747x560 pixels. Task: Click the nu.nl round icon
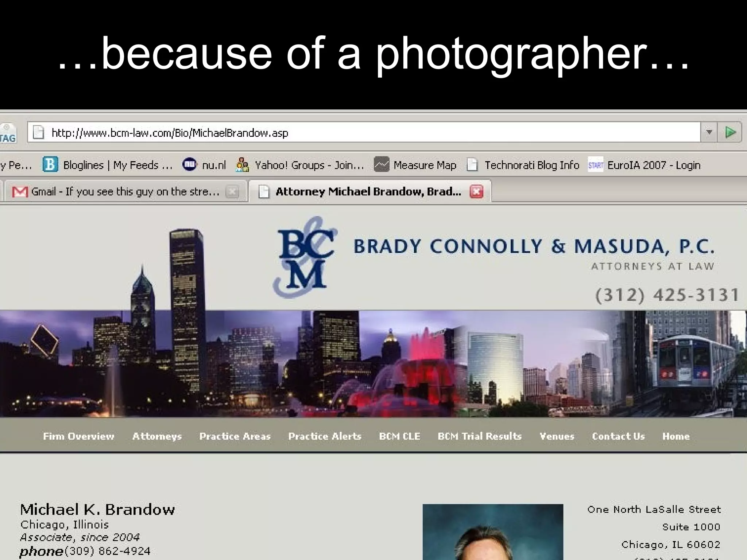coord(189,164)
